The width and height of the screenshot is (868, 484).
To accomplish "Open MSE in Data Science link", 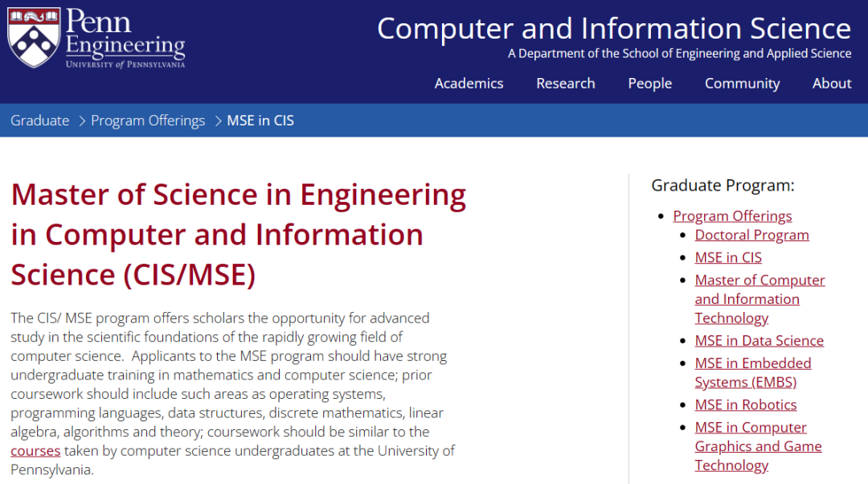I will coord(759,341).
